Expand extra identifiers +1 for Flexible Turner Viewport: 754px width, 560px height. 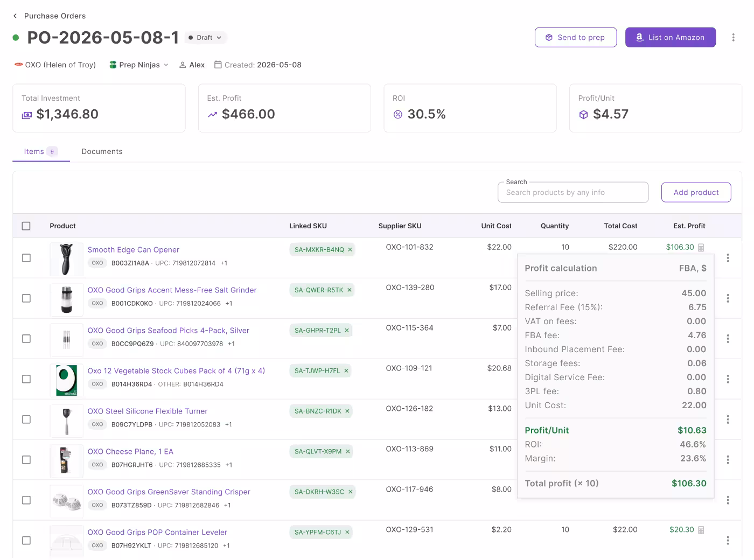click(229, 425)
